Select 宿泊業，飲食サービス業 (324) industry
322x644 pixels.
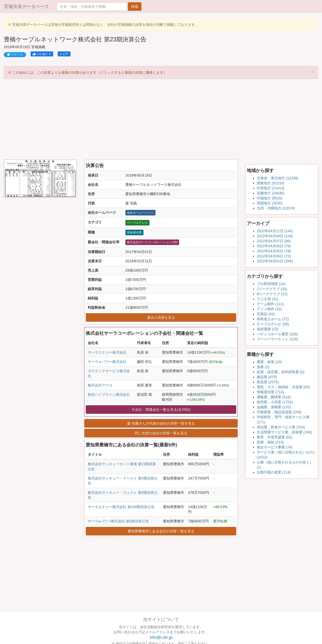[281, 427]
